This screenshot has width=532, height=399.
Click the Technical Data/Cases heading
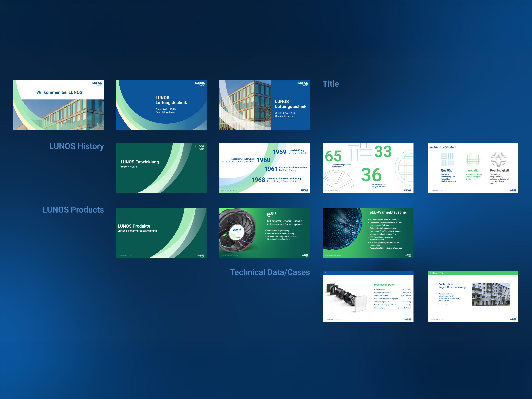tap(270, 272)
